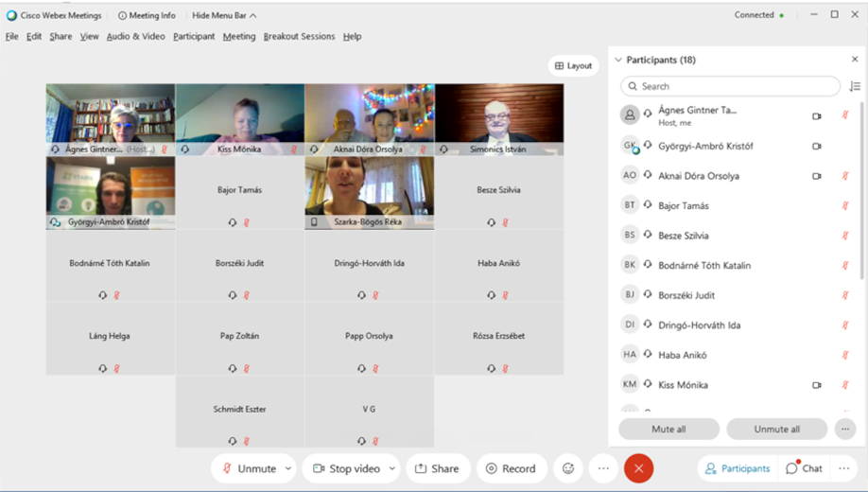The height and width of the screenshot is (492, 868).
Task: Open the Share menu
Action: [61, 37]
